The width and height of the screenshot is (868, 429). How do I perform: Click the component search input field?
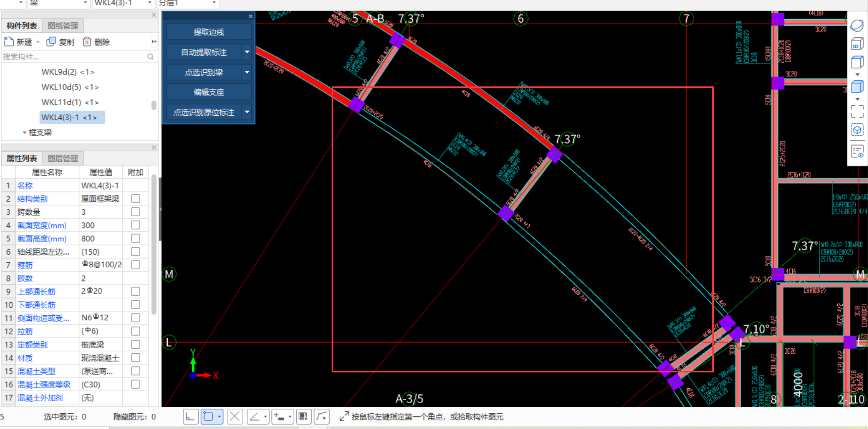tap(74, 57)
